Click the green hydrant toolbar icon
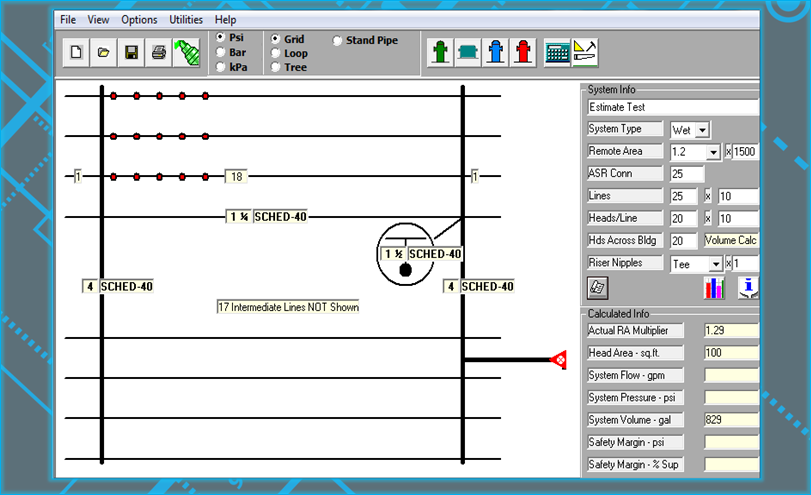 pyautogui.click(x=439, y=53)
